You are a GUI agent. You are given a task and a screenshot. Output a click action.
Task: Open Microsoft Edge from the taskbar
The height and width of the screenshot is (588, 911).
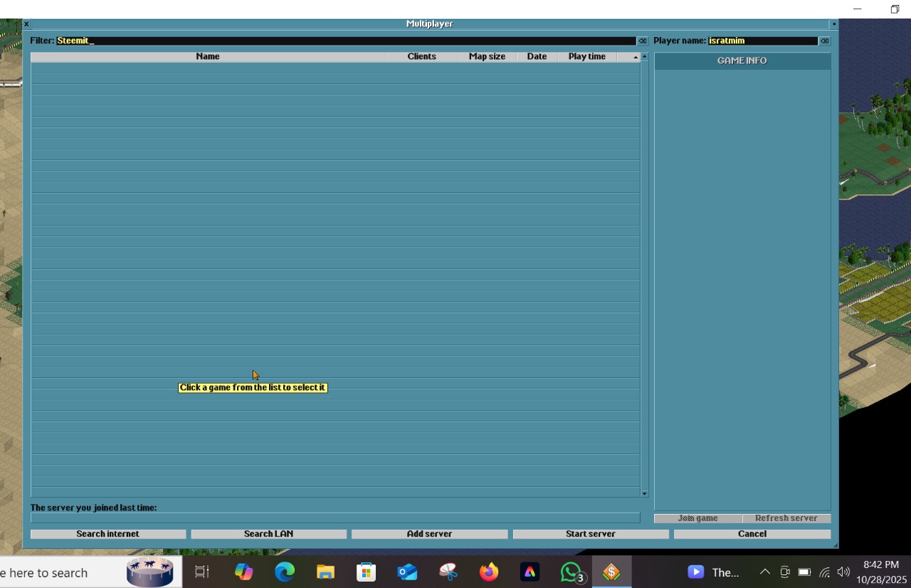pyautogui.click(x=285, y=572)
